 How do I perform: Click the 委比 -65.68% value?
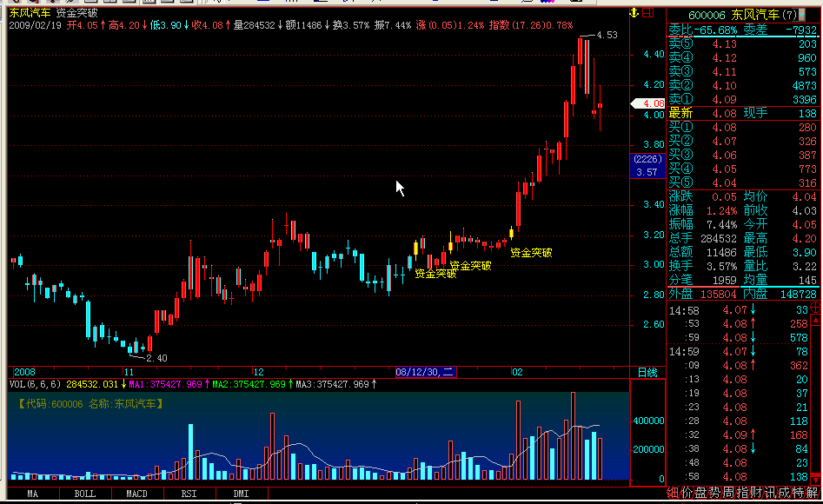point(715,30)
